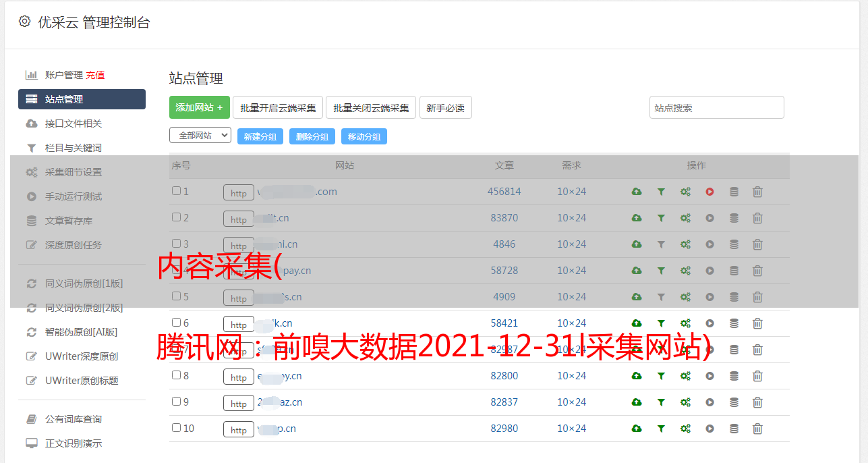Run row 2 with its play icon
Screen dimensions: 868x463
coord(710,218)
